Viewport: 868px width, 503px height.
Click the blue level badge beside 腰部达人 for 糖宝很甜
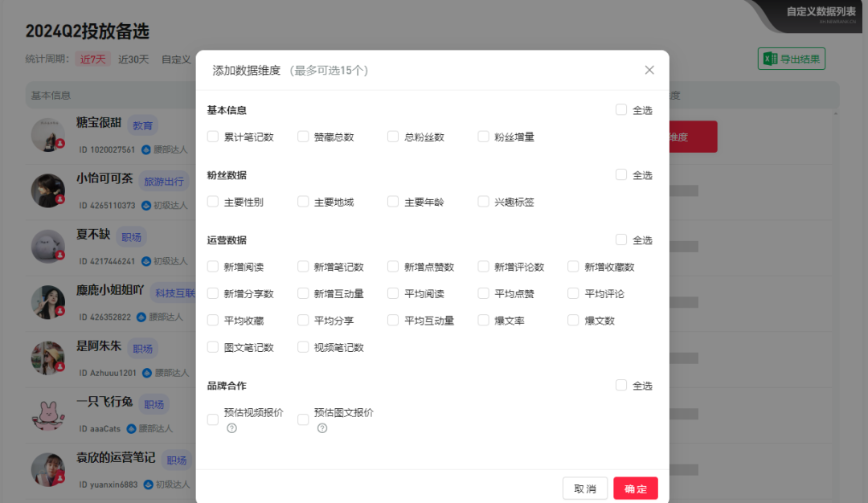coord(146,149)
